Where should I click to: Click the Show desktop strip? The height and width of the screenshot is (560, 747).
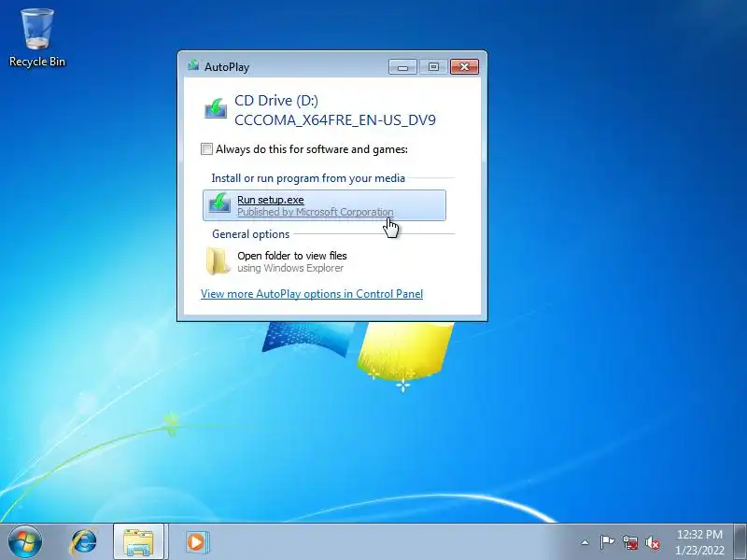740,542
